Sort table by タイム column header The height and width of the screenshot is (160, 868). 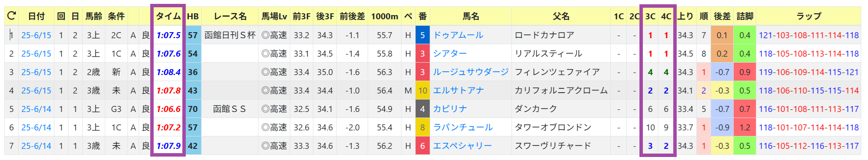[x=168, y=16]
